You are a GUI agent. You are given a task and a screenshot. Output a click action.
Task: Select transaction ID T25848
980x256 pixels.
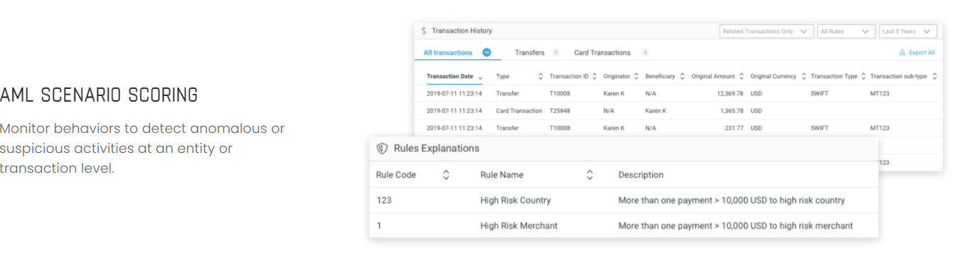560,111
